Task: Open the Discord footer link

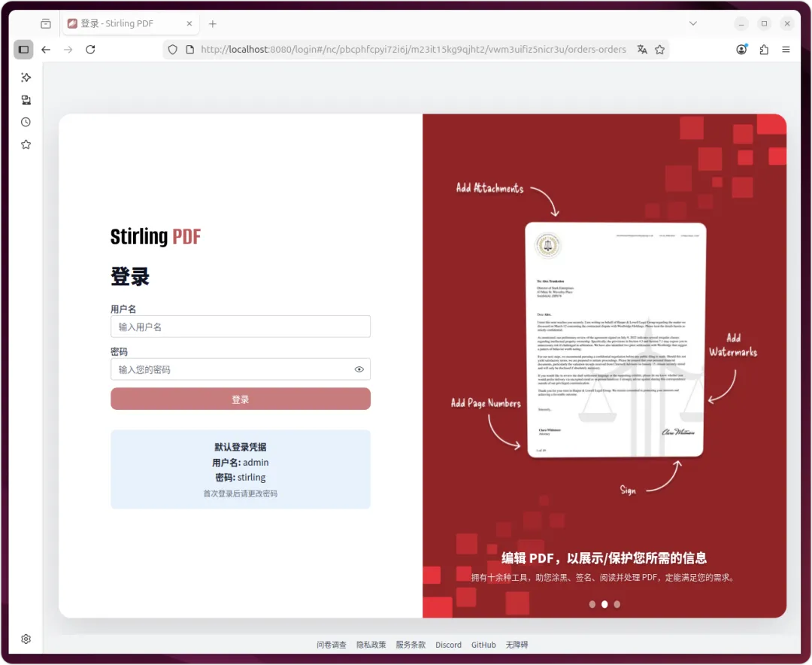Action: [x=448, y=645]
